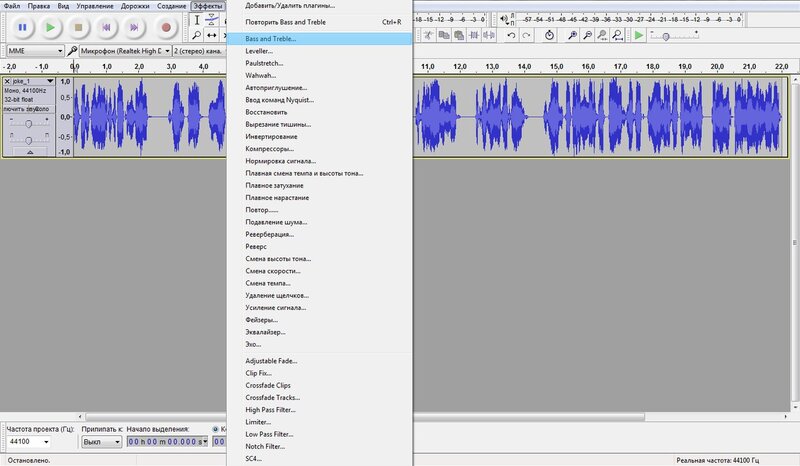800x466 pixels.
Task: Close the joke_1 track with X
Action: tap(8, 81)
